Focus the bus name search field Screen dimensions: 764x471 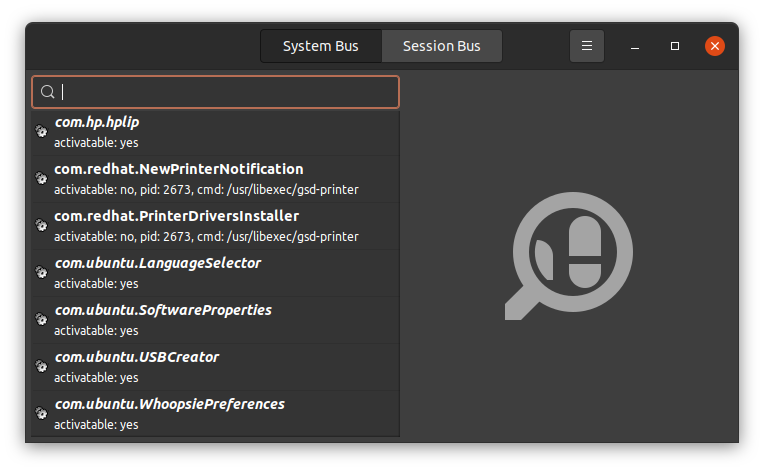(x=215, y=92)
